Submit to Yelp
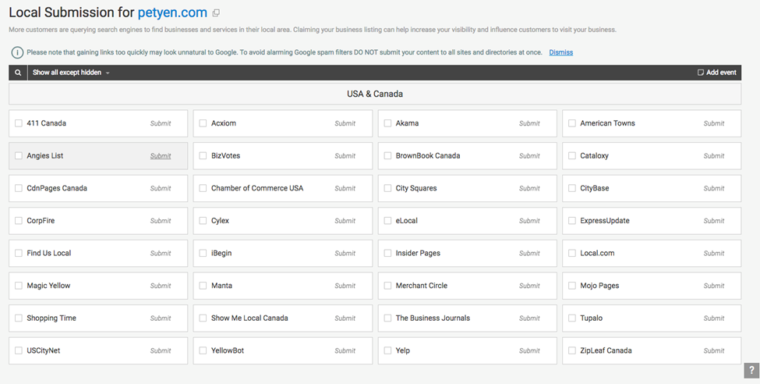This screenshot has height=384, width=760. pyautogui.click(x=530, y=351)
